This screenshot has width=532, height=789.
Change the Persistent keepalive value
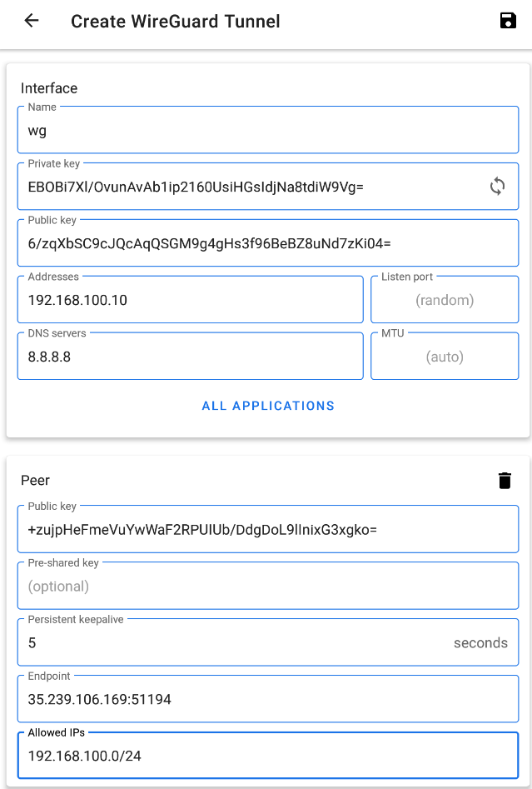tap(233, 642)
